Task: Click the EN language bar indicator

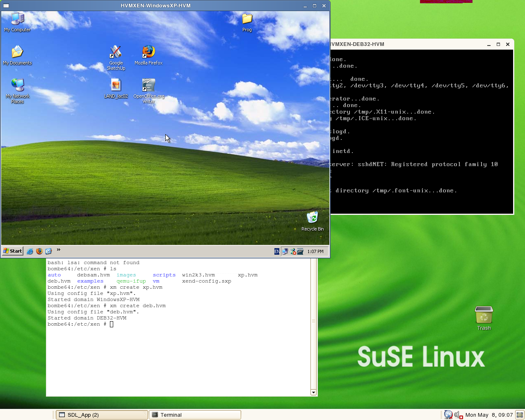Action: point(277,251)
